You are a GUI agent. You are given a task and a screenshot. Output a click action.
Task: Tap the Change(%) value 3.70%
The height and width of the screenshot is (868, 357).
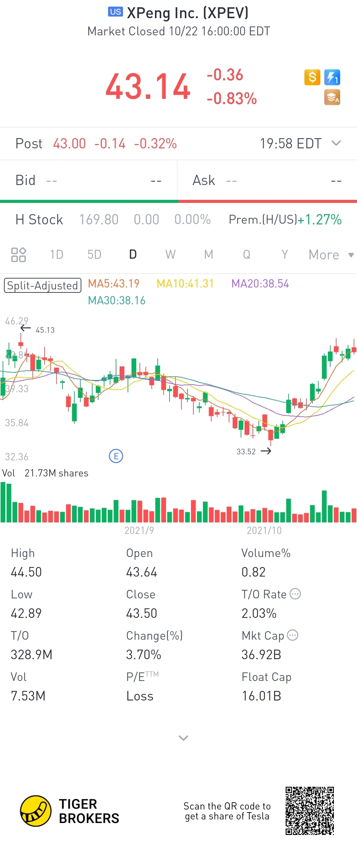point(143,655)
